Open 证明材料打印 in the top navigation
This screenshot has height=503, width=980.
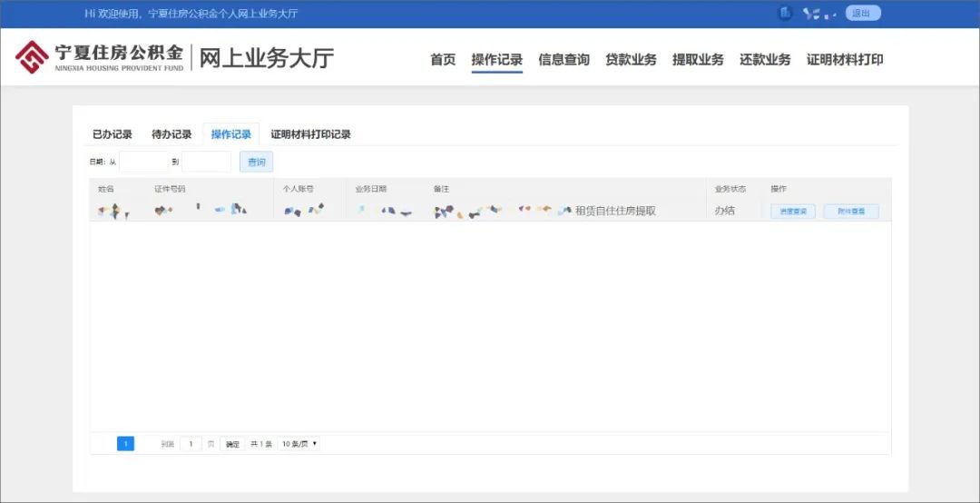[845, 60]
